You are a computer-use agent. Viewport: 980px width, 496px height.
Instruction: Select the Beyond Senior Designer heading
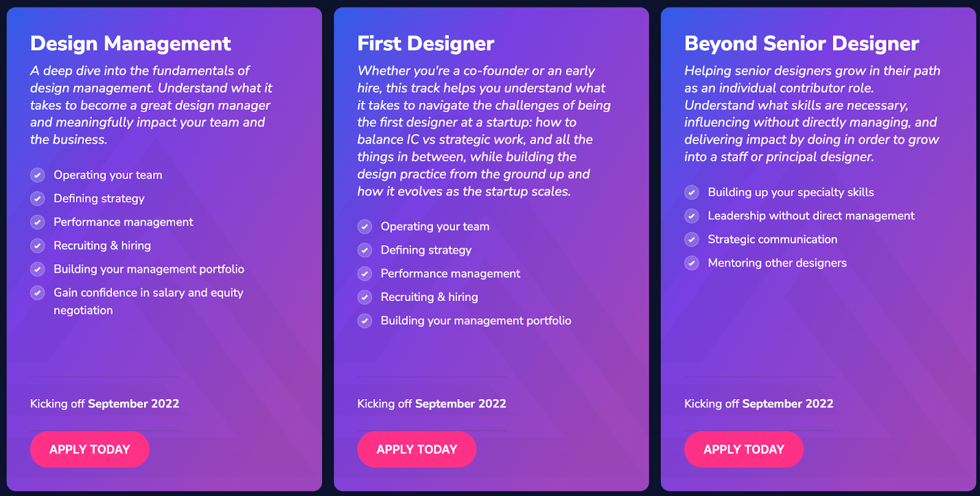tap(802, 44)
